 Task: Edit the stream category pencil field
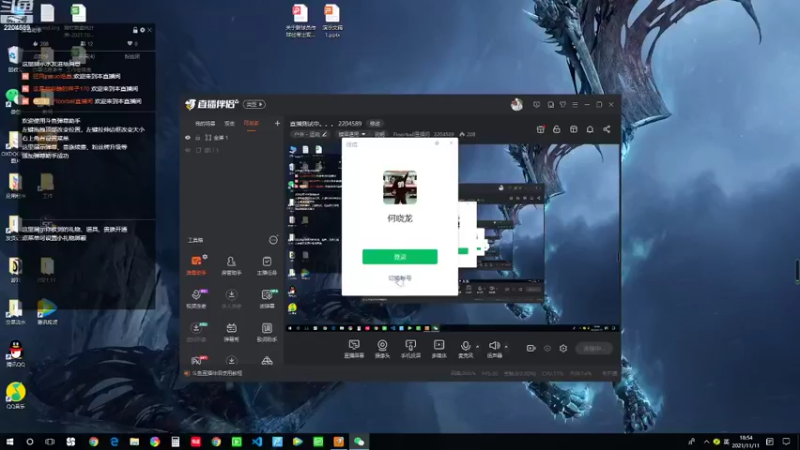tap(310, 134)
